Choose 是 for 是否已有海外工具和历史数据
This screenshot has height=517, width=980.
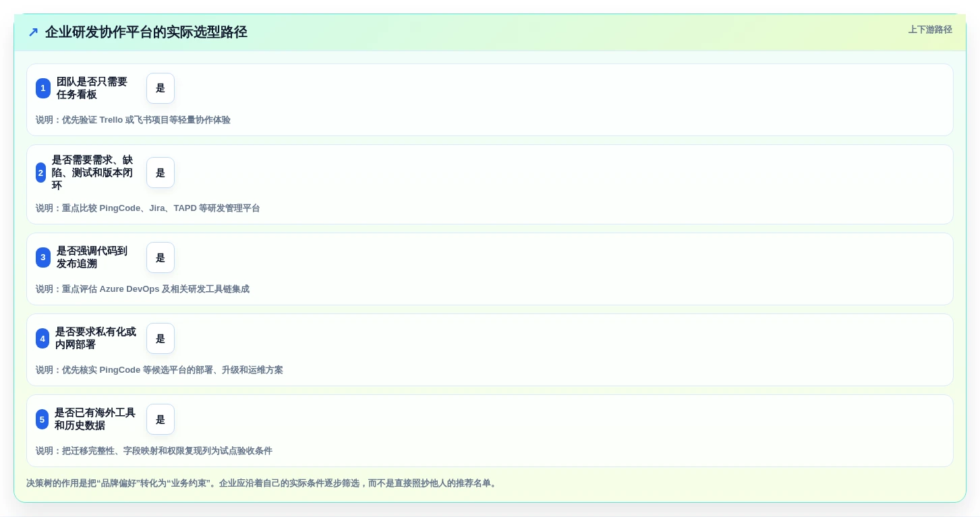coord(161,419)
